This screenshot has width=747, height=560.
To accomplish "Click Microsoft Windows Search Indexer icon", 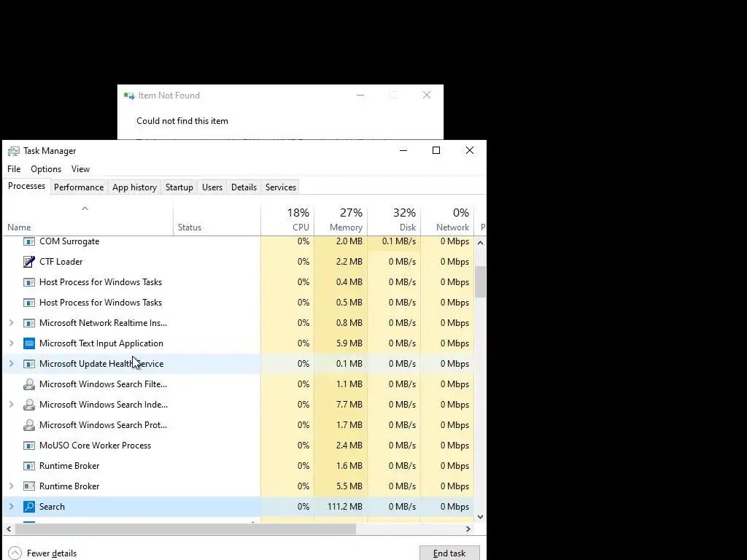I will (x=29, y=404).
